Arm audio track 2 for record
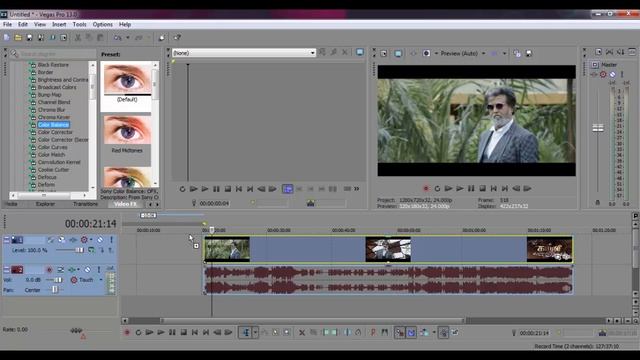This screenshot has width=640, height=360. tap(49, 270)
